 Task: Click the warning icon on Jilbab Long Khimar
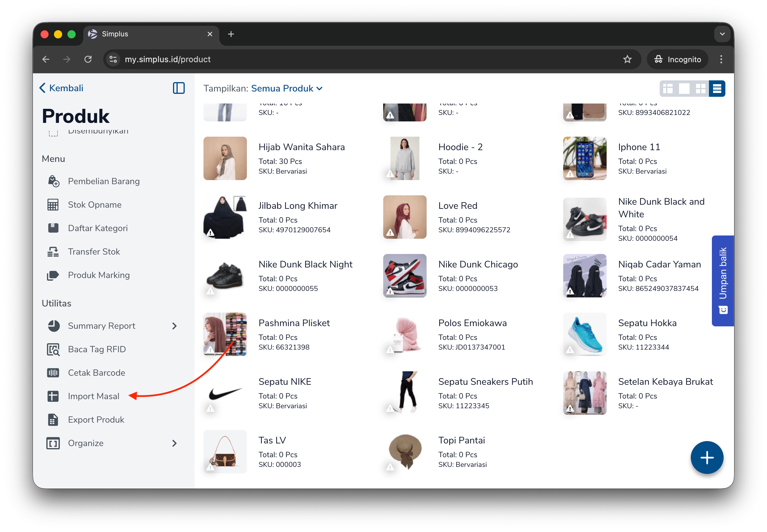pos(210,232)
